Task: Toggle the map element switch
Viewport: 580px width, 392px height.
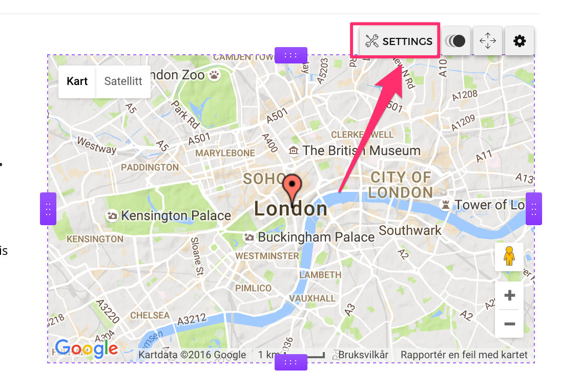Action: (x=455, y=41)
